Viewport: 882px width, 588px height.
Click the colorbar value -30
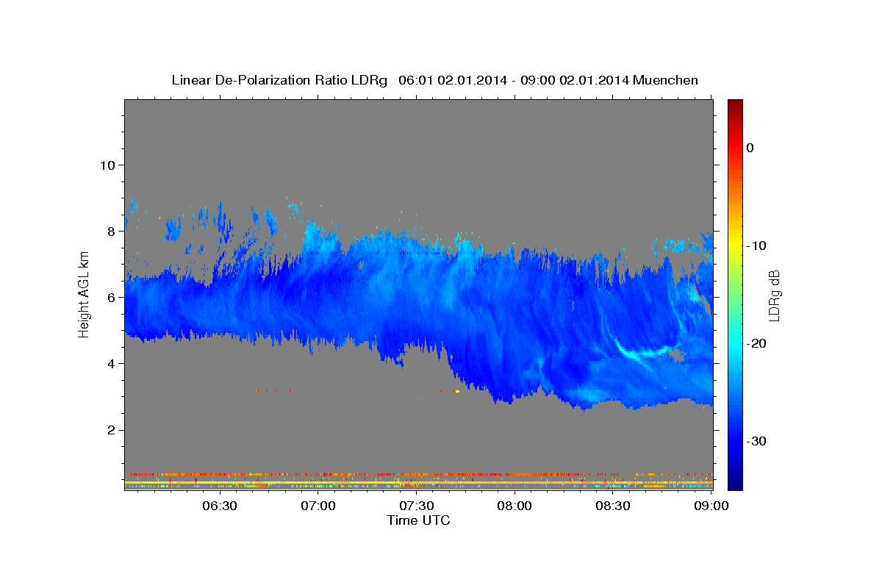(x=756, y=441)
